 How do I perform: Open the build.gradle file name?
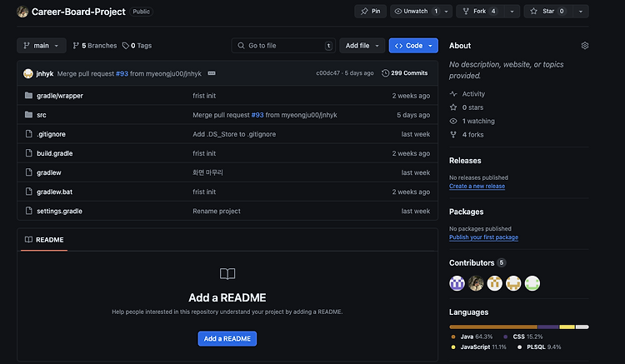click(55, 153)
